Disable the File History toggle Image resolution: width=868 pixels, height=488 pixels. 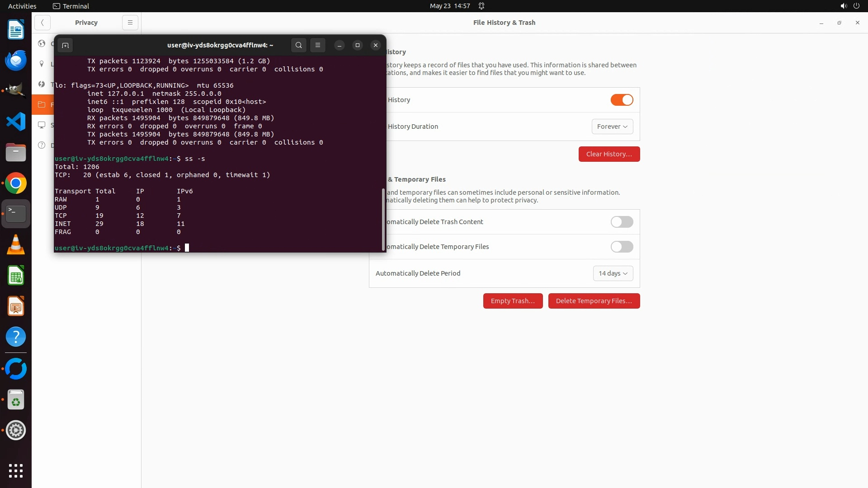click(x=622, y=100)
